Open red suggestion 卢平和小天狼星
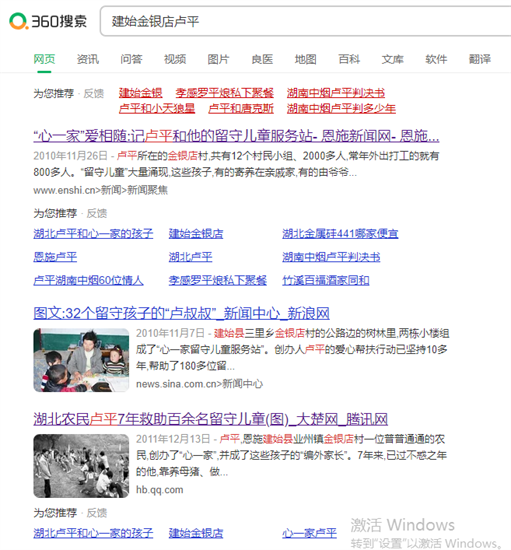 pos(157,108)
